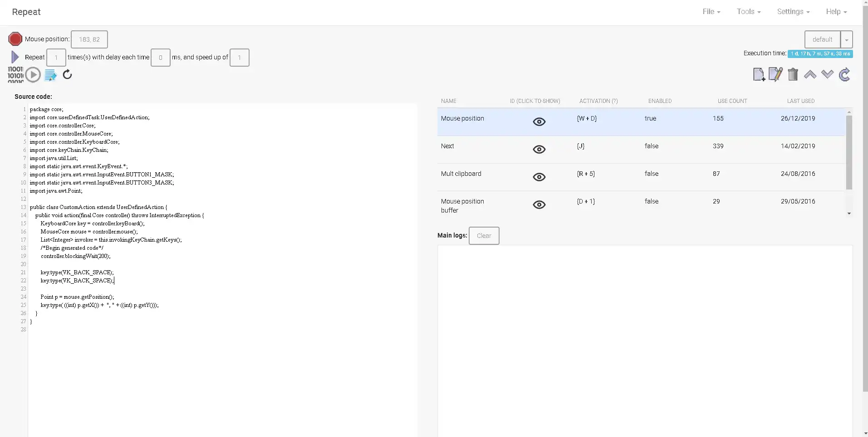Expand the Settings menu
Viewport: 868px width, 437px height.
[x=793, y=12]
